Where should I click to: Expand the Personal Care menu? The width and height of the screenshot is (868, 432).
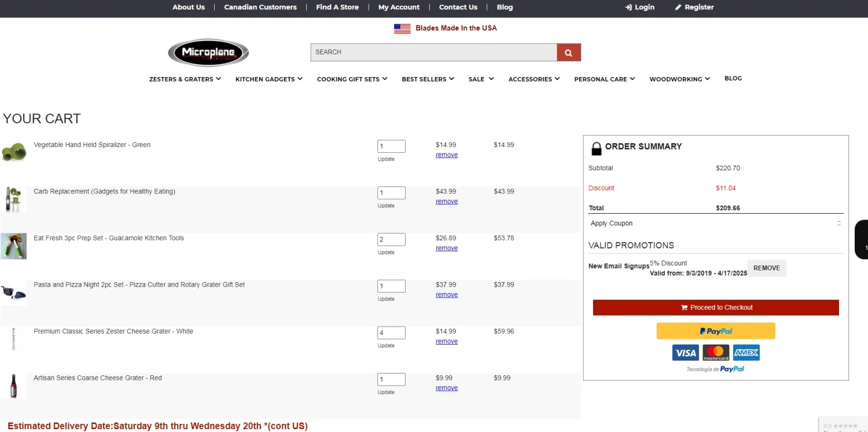click(605, 79)
